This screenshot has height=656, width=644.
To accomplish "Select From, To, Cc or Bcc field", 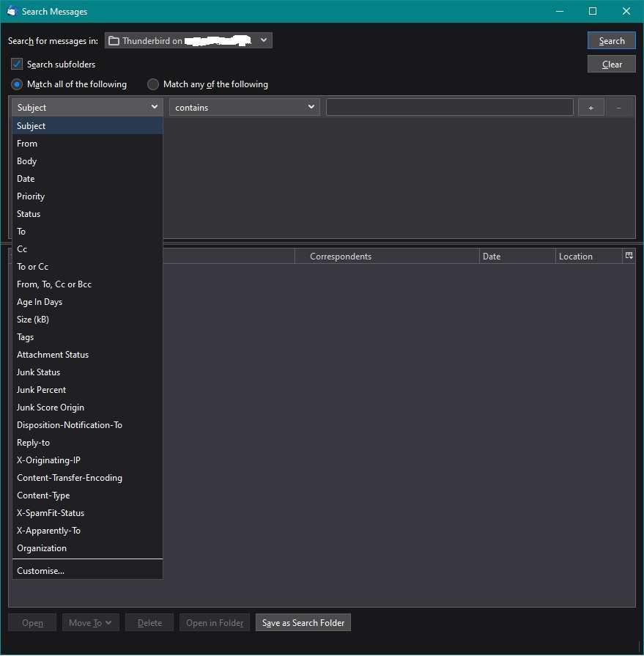I will [x=87, y=284].
